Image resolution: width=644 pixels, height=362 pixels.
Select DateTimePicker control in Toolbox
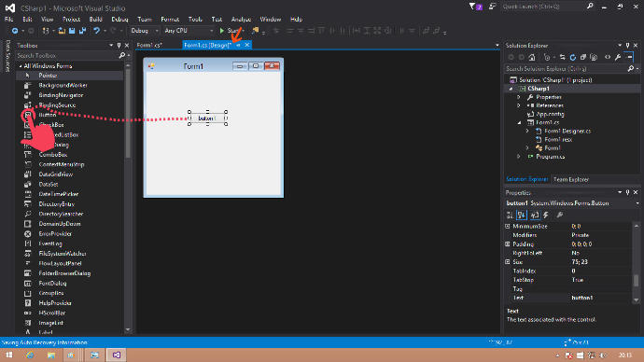tap(58, 194)
